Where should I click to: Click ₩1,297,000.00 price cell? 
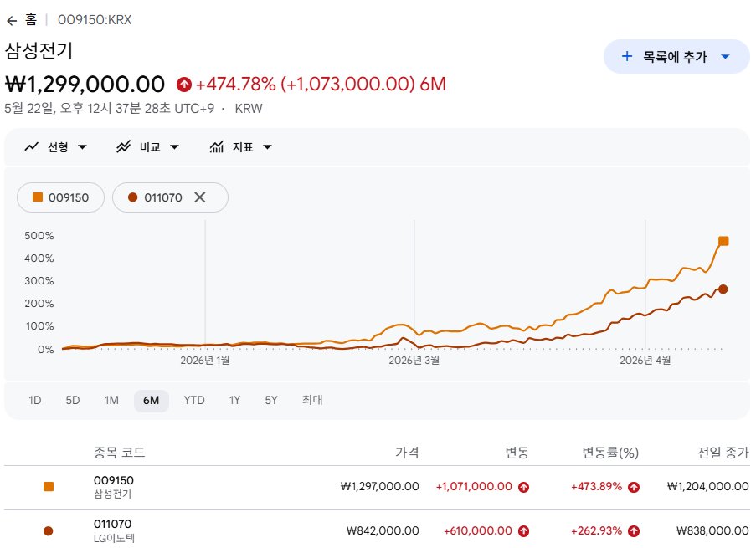click(x=379, y=486)
